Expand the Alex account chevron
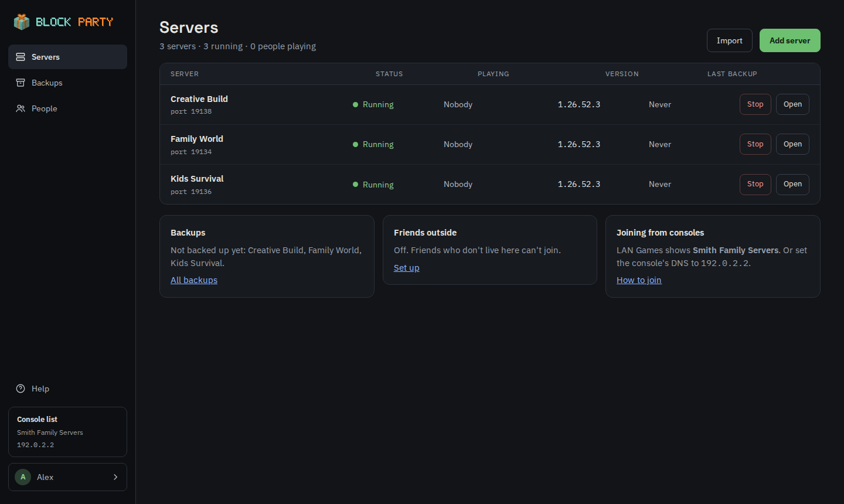This screenshot has height=504, width=844. 115,477
